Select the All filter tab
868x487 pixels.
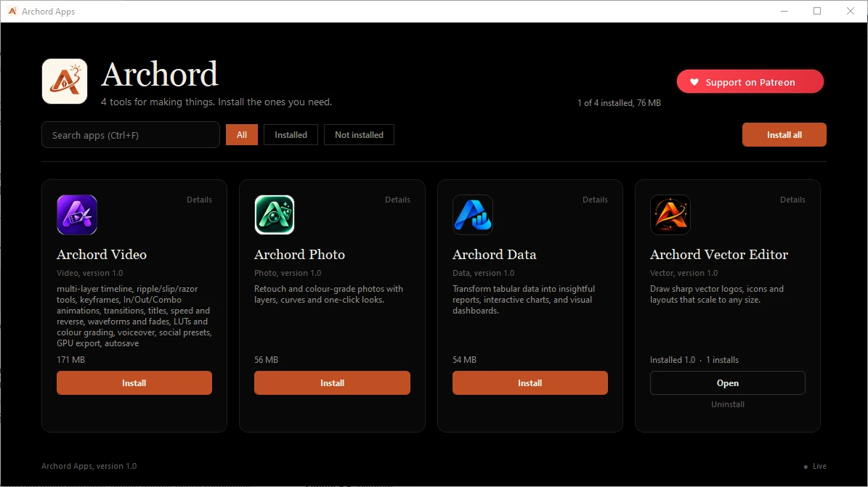[242, 135]
